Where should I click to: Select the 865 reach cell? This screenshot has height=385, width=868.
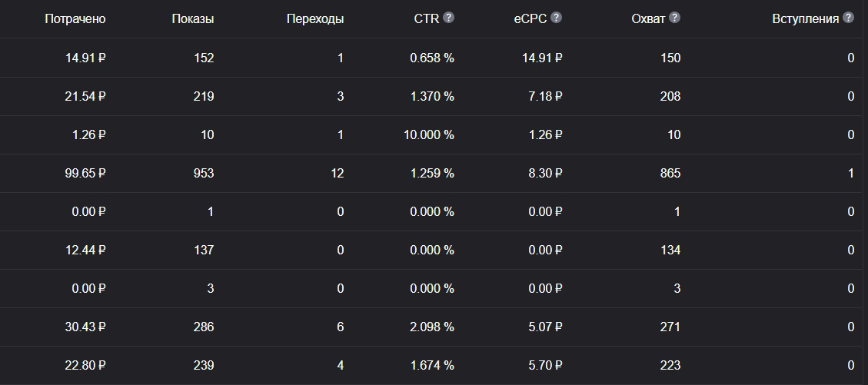coord(670,173)
